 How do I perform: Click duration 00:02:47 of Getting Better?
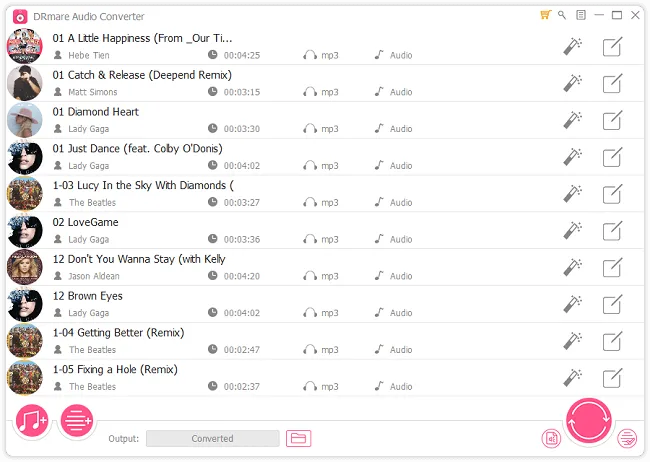242,350
